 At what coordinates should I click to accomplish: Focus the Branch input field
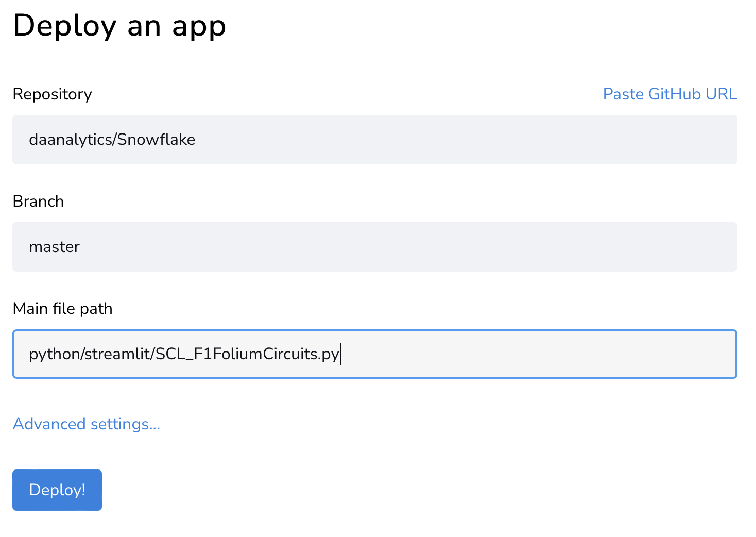coord(374,247)
